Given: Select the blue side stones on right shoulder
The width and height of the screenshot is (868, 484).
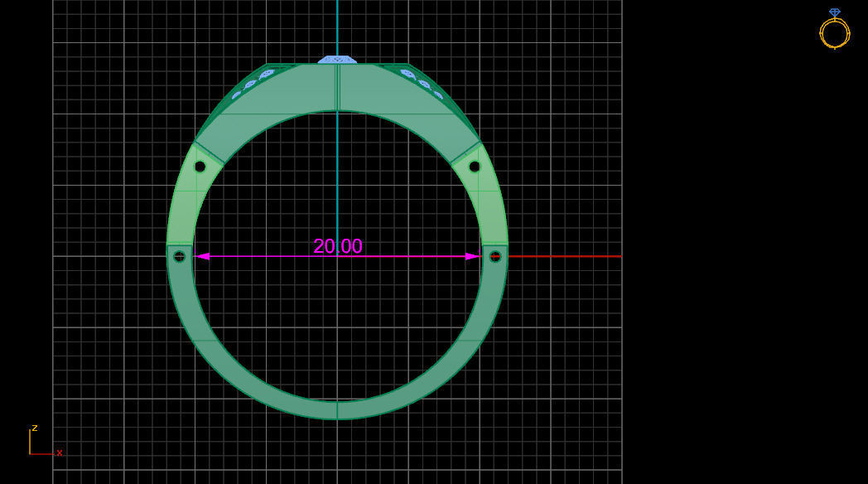Looking at the screenshot, I should coord(422,84).
